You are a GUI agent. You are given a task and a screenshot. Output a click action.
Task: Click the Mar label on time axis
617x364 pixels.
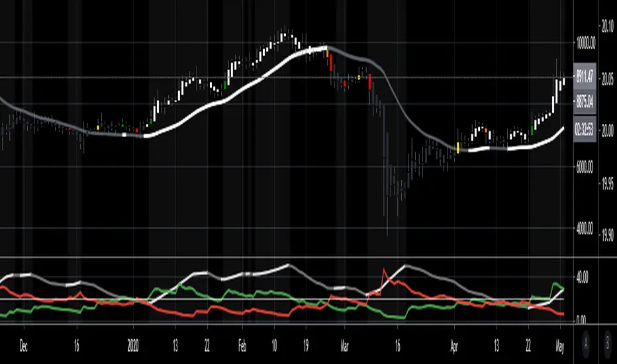(x=344, y=346)
